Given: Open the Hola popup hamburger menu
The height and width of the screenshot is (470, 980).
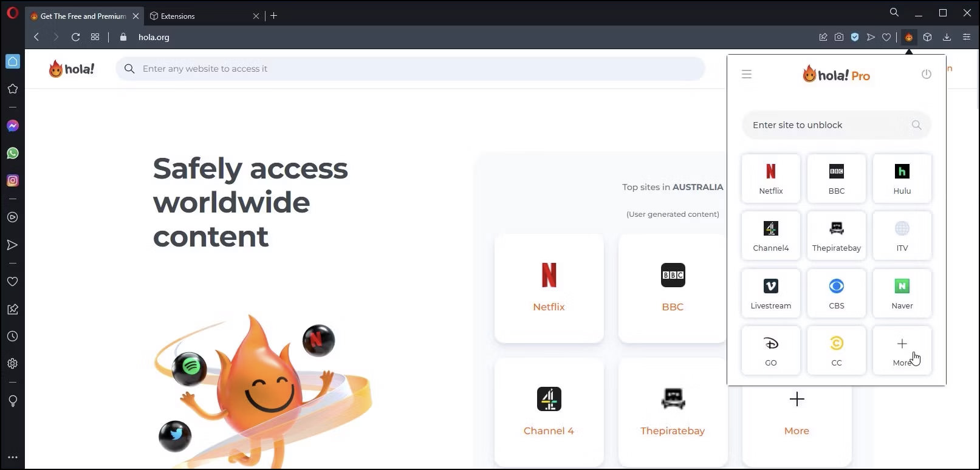Looking at the screenshot, I should pyautogui.click(x=747, y=74).
